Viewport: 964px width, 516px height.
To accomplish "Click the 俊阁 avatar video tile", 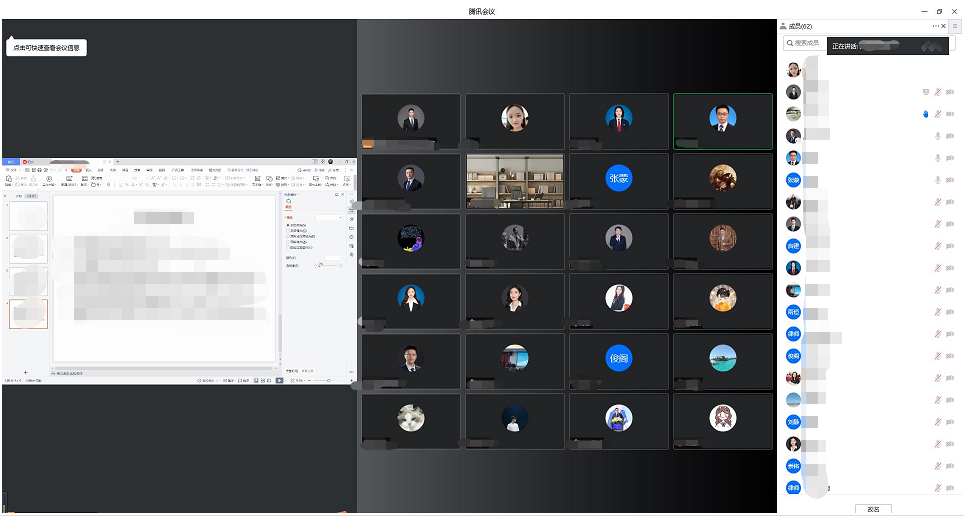I will (619, 358).
